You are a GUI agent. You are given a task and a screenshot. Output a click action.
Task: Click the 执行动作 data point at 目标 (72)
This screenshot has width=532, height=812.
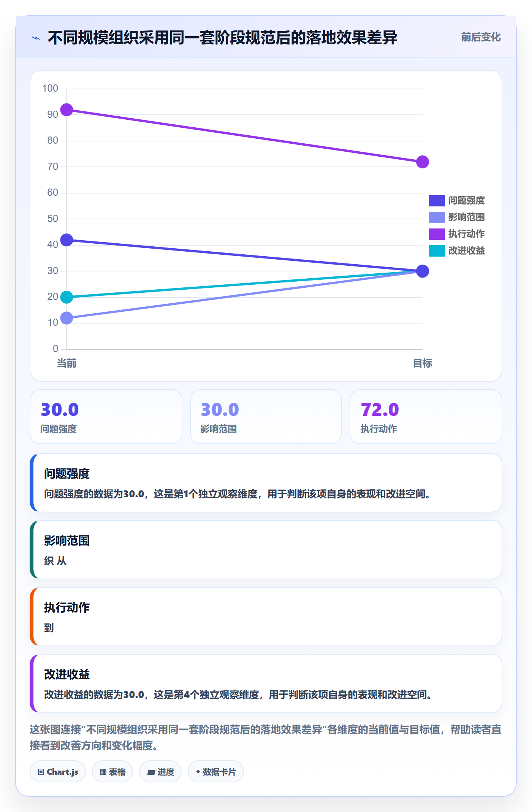click(x=423, y=162)
